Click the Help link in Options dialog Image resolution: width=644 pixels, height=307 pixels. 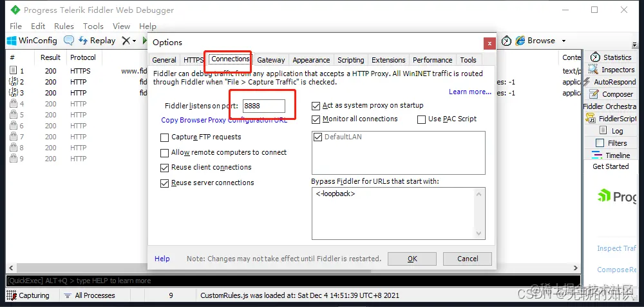(162, 259)
